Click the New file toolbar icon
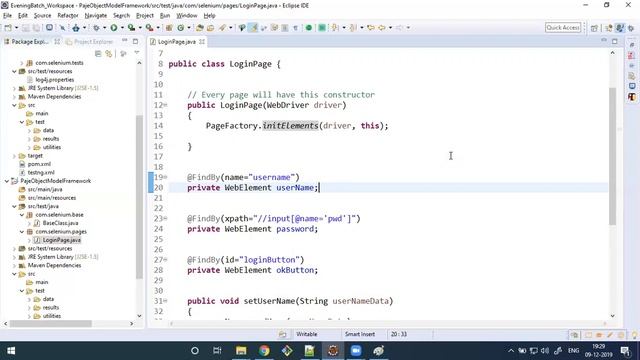640x360 pixels. [8, 28]
